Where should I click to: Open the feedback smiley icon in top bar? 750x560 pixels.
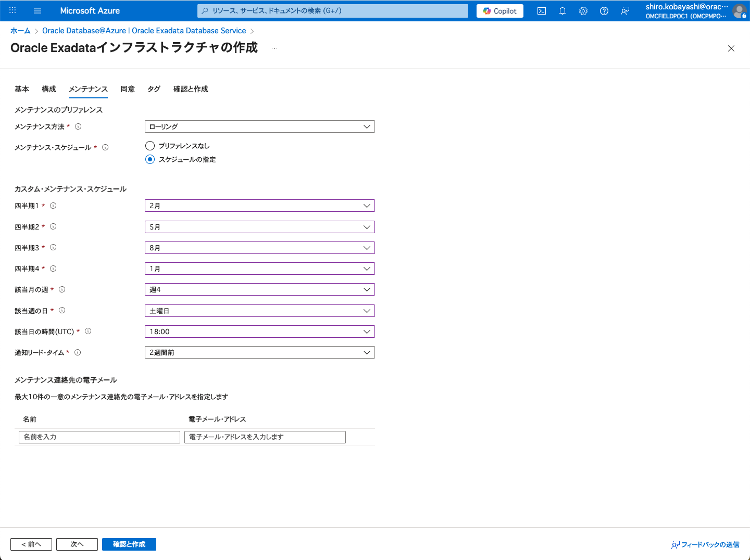click(x=624, y=10)
